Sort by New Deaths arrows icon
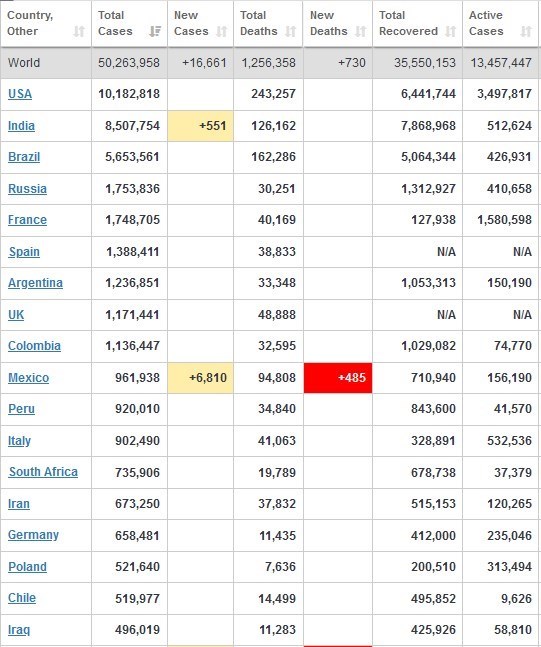This screenshot has width=541, height=647. pos(360,31)
